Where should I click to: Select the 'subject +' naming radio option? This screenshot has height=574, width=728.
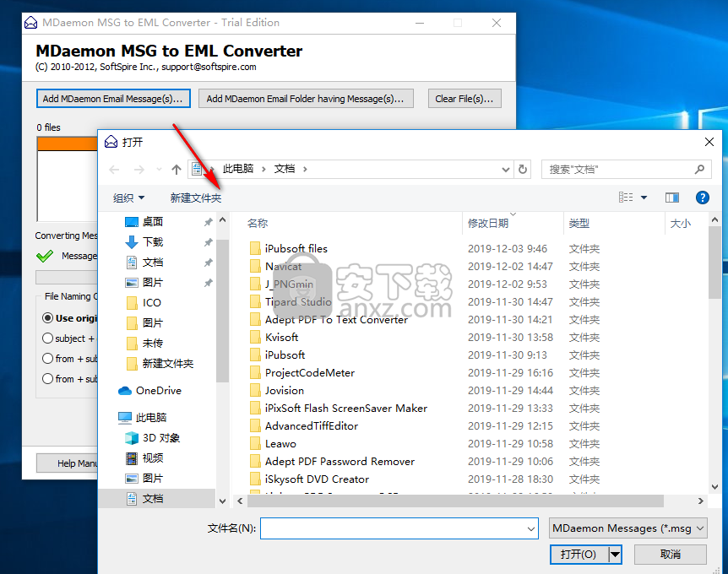click(47, 338)
